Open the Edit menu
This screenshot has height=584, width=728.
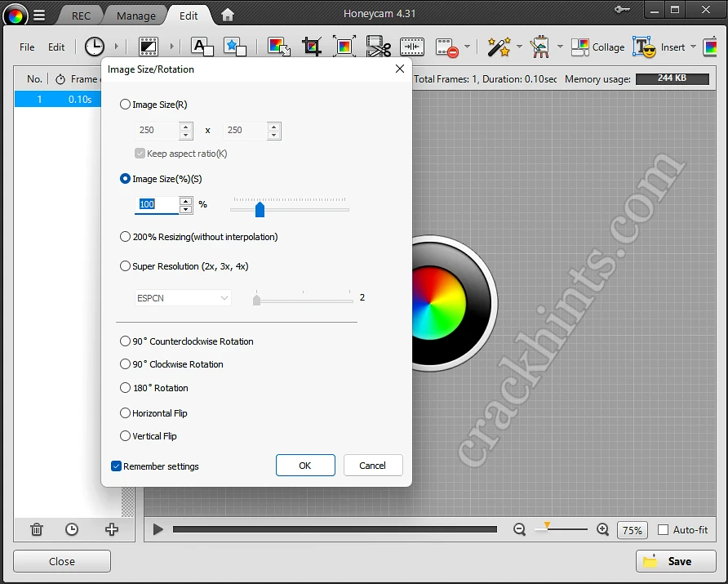(55, 47)
